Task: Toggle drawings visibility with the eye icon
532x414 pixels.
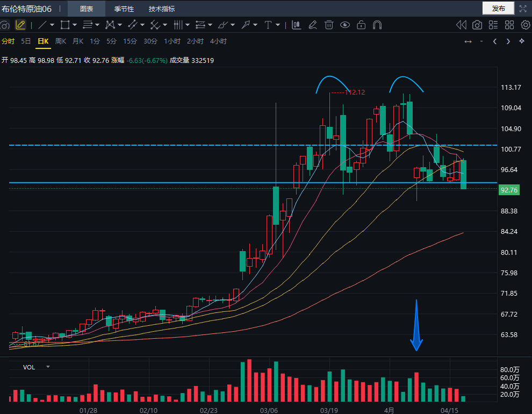Action: coord(344,25)
